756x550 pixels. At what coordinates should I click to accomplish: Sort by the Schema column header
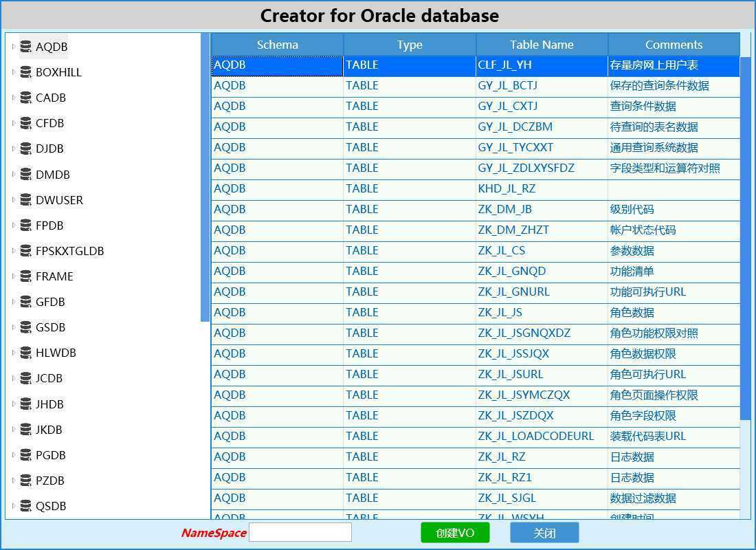(277, 45)
